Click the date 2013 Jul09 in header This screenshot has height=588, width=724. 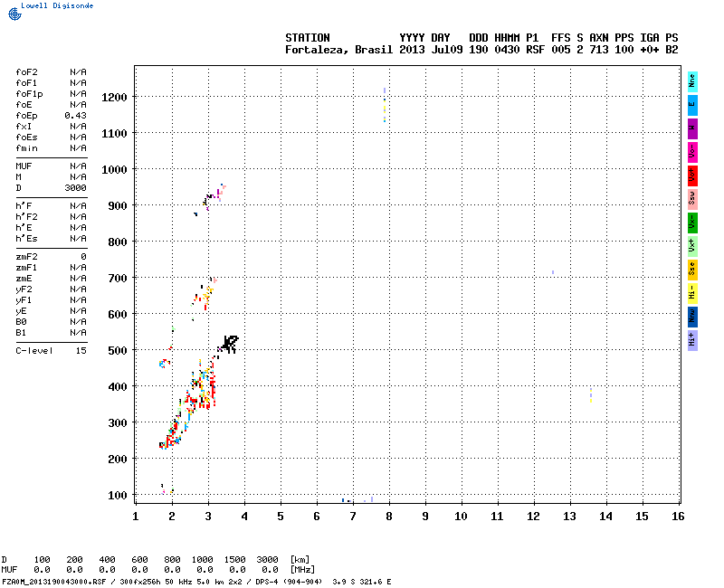click(x=432, y=50)
